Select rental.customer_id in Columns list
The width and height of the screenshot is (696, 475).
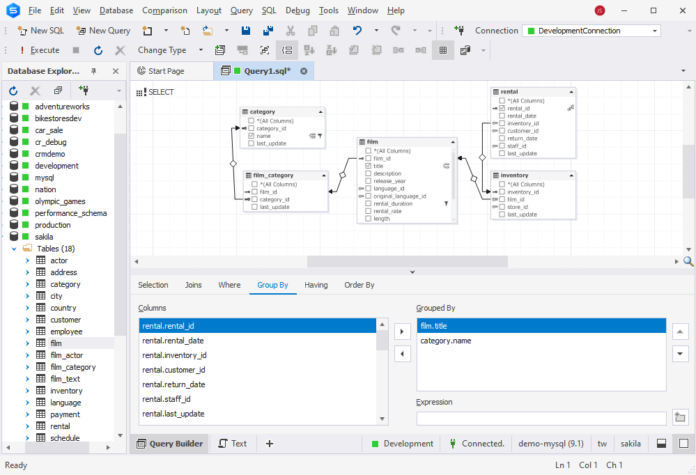(174, 369)
